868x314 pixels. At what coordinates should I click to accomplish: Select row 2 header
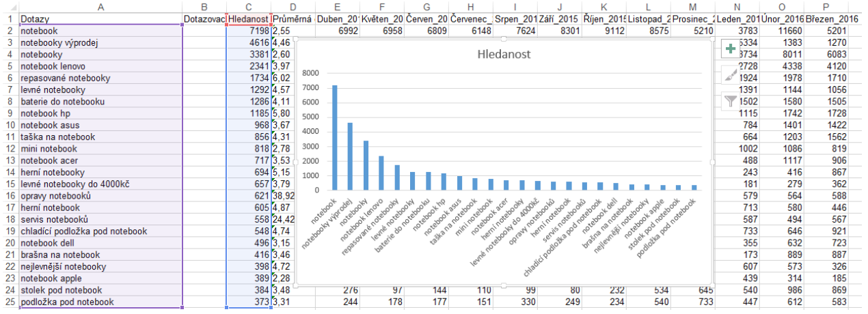click(9, 31)
